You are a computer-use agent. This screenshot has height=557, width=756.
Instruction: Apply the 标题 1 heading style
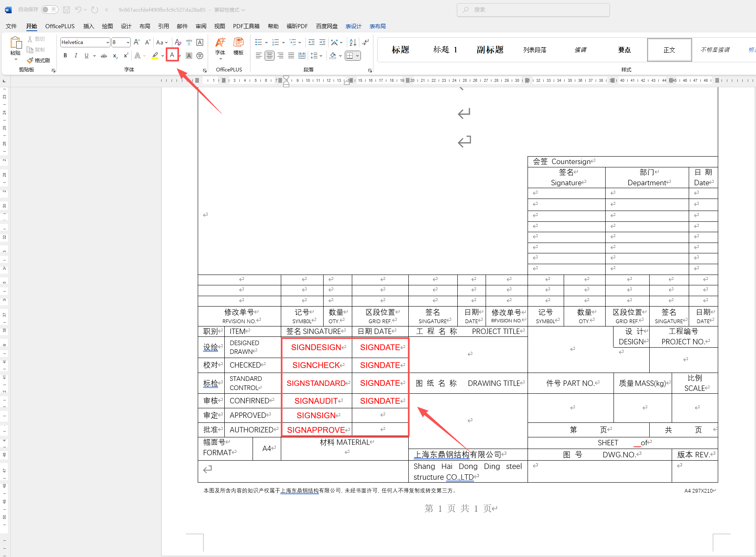point(445,50)
